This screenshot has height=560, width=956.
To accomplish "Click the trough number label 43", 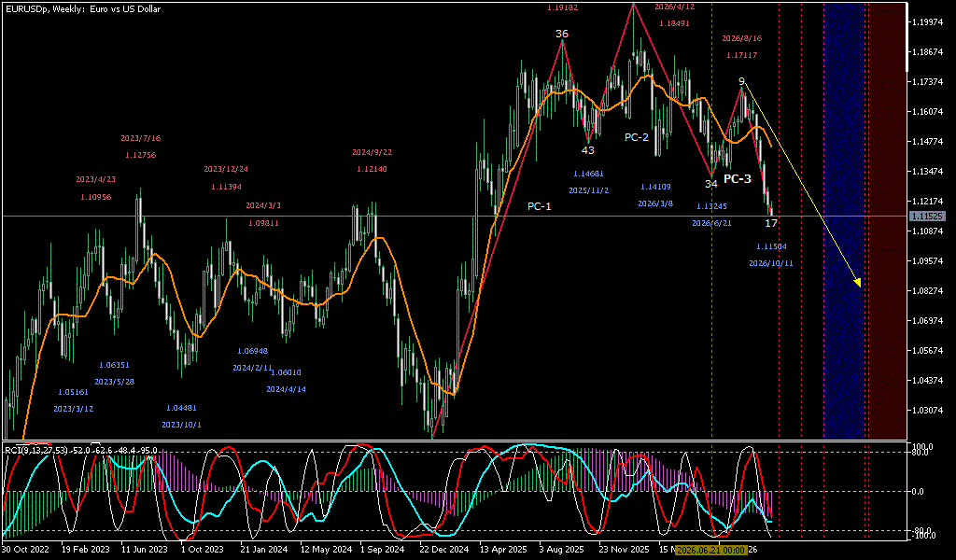I will coord(587,150).
